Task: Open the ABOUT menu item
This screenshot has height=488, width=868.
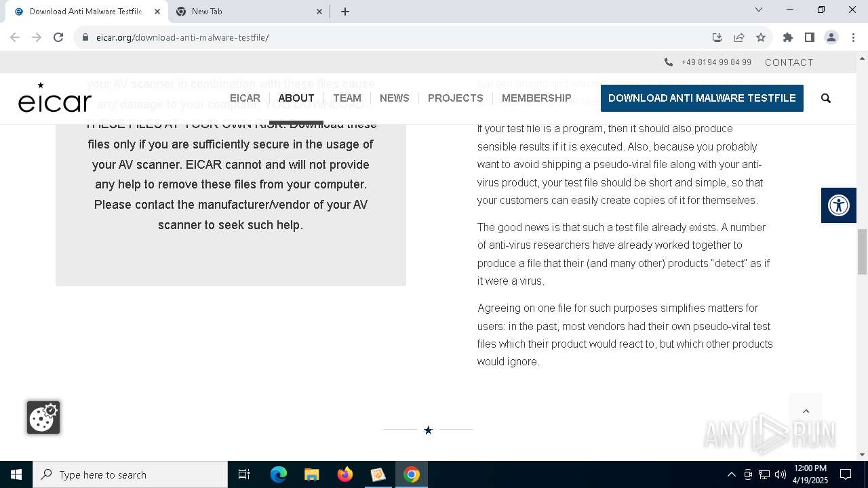Action: [296, 98]
